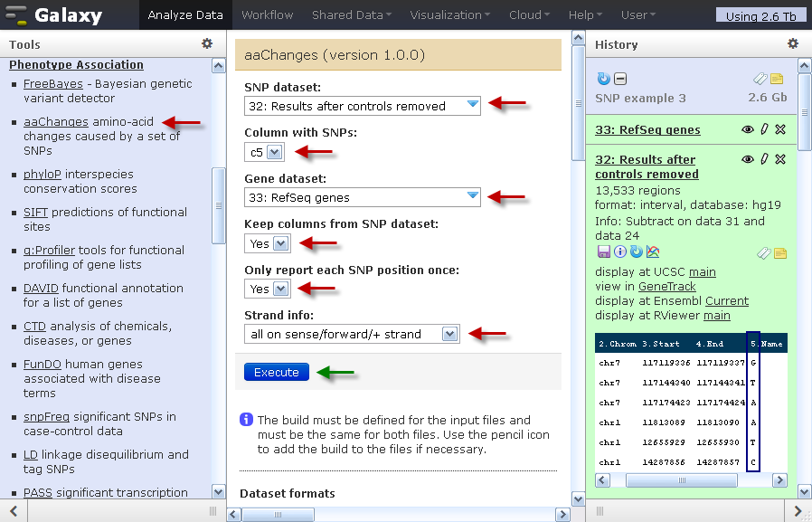Open the Cloud menu

[x=529, y=15]
